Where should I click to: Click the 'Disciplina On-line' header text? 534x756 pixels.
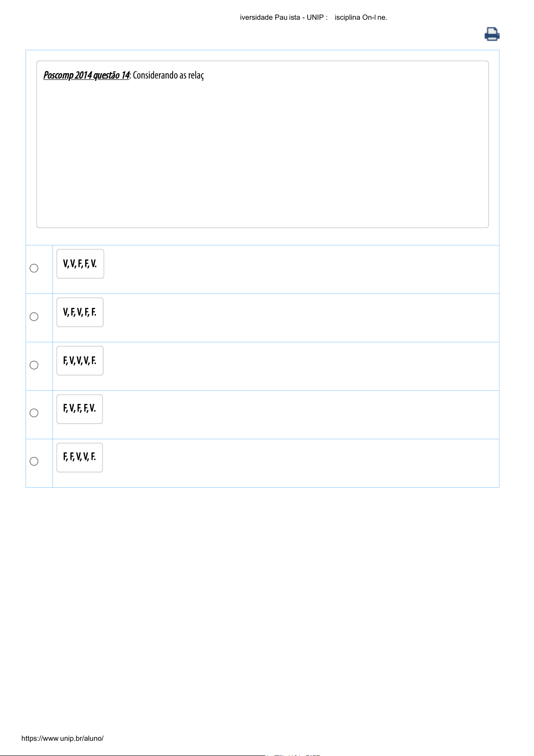point(361,17)
